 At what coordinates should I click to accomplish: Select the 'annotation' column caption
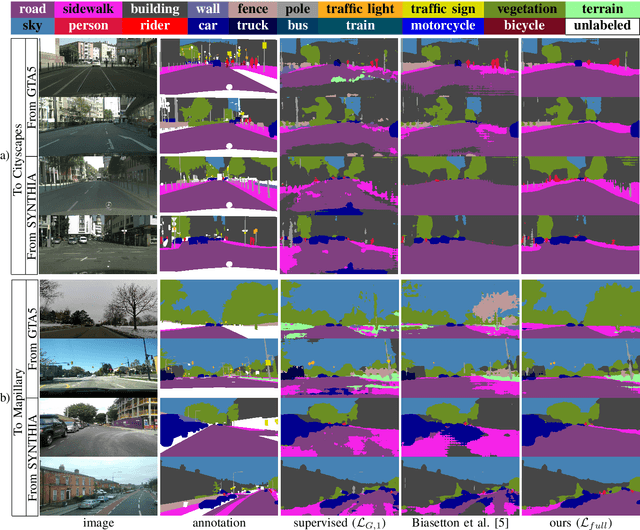pos(219,523)
